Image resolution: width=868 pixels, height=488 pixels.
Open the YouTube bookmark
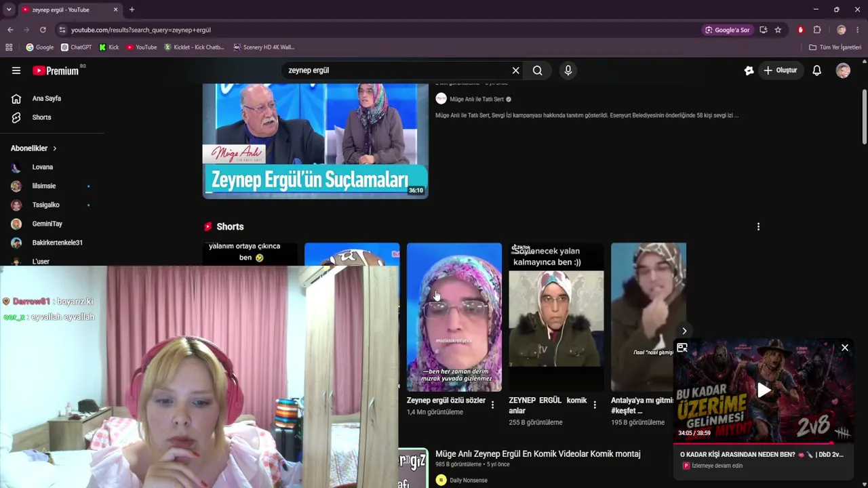tap(141, 47)
